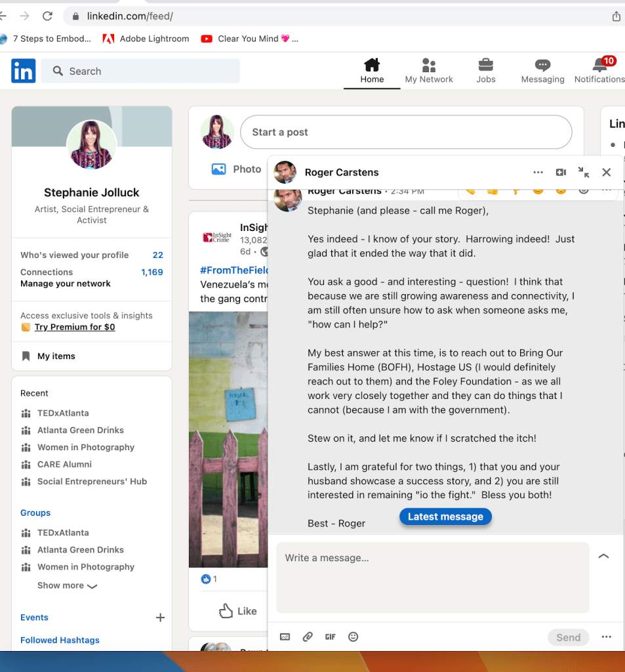This screenshot has height=672, width=625.
Task: Attach a file with the paperclip icon
Action: [307, 637]
